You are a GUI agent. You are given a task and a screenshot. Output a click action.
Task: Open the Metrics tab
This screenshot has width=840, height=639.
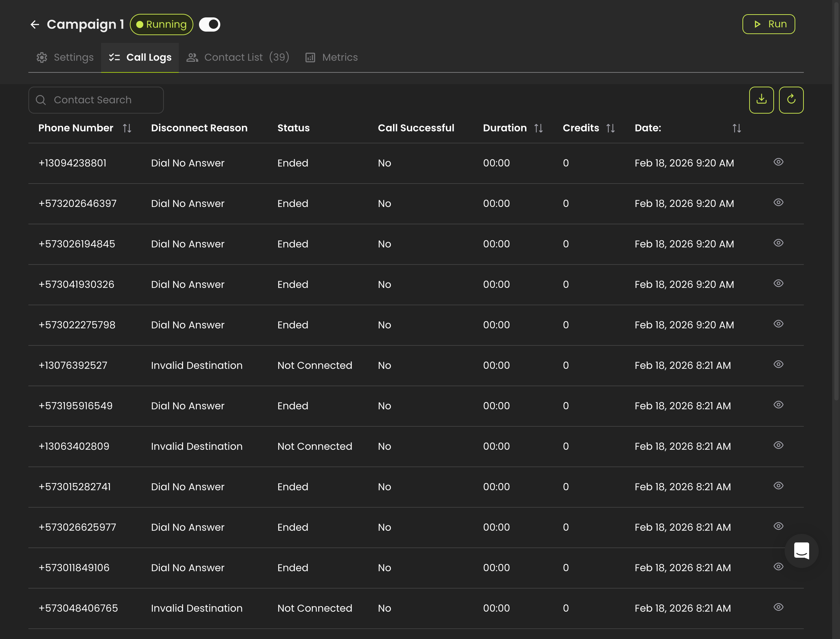click(x=331, y=58)
